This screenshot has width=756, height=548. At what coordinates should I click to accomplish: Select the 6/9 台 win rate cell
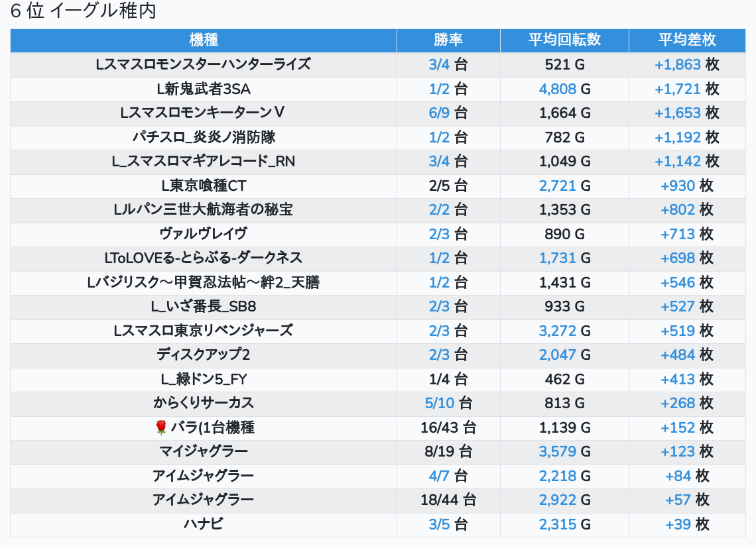click(448, 113)
